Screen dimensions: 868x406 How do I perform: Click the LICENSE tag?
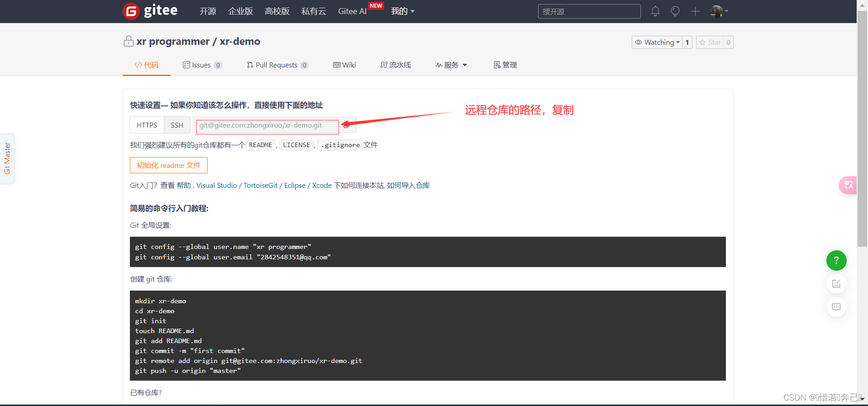pyautogui.click(x=296, y=145)
